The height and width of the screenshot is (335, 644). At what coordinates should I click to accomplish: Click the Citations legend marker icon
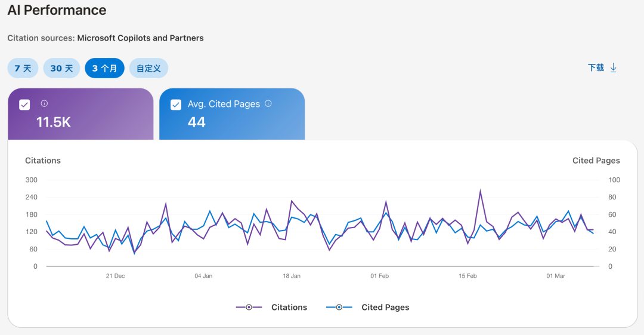(x=249, y=307)
